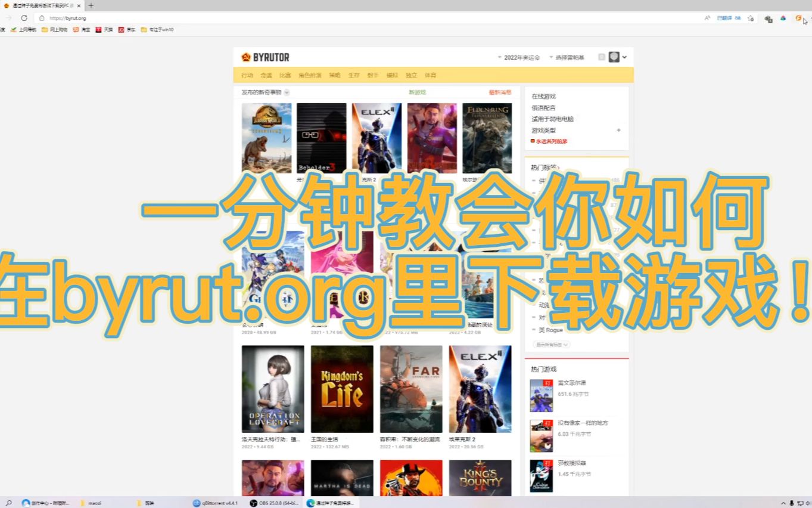Show hidden system tray icons with the chevron
This screenshot has width=812, height=508.
tap(783, 503)
